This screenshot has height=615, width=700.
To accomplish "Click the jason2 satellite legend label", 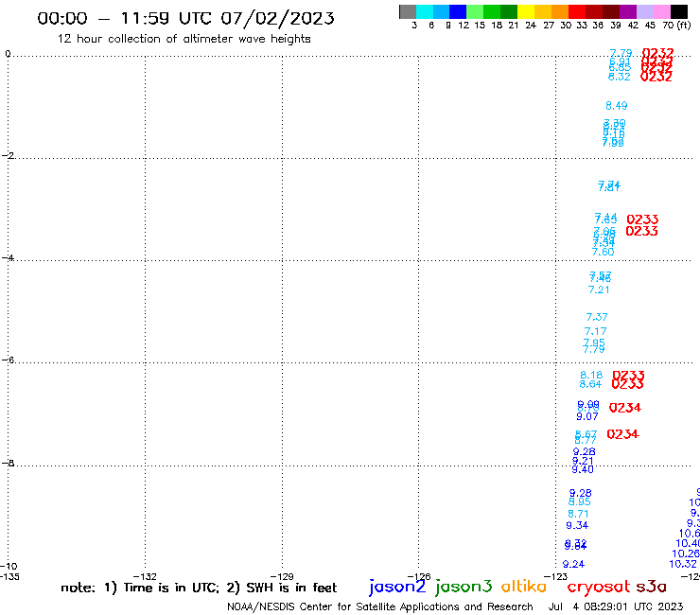I will click(x=397, y=587).
